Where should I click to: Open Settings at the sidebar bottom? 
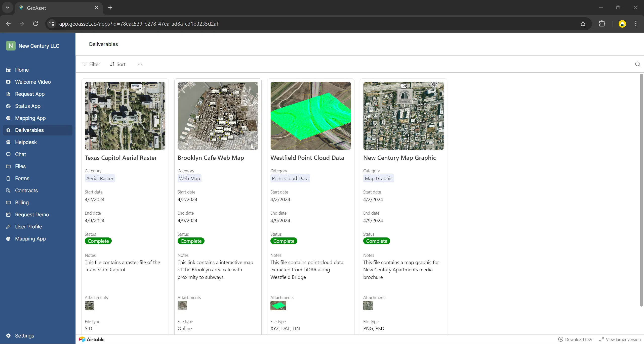(x=24, y=335)
